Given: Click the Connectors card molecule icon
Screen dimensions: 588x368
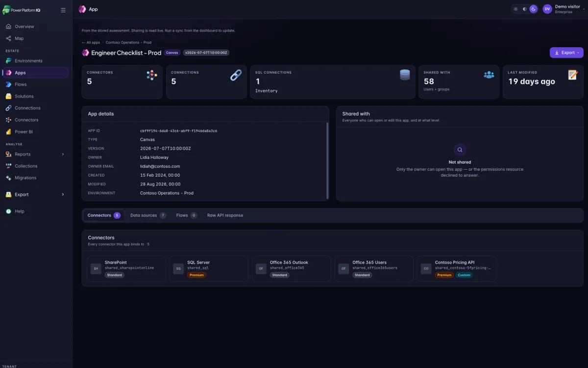Looking at the screenshot, I should coord(151,75).
